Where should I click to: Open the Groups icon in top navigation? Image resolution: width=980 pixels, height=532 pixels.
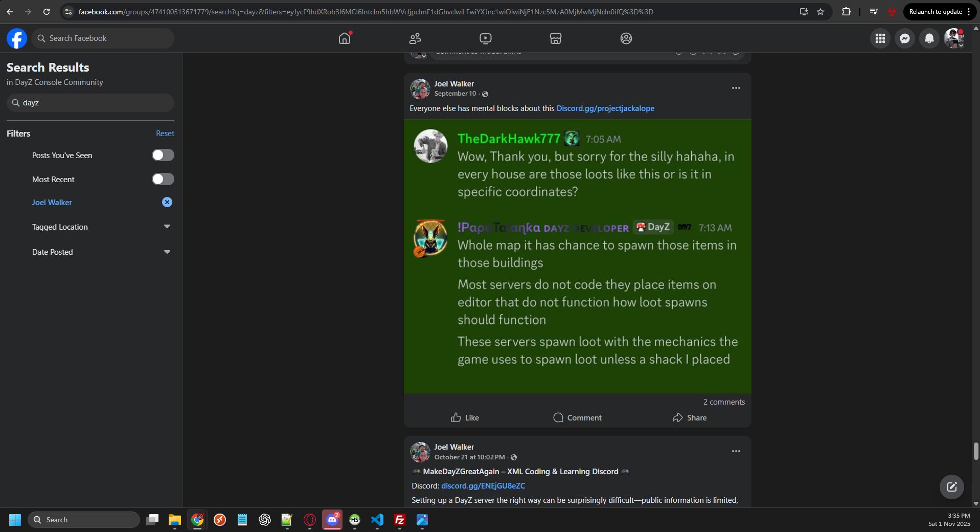pyautogui.click(x=626, y=38)
